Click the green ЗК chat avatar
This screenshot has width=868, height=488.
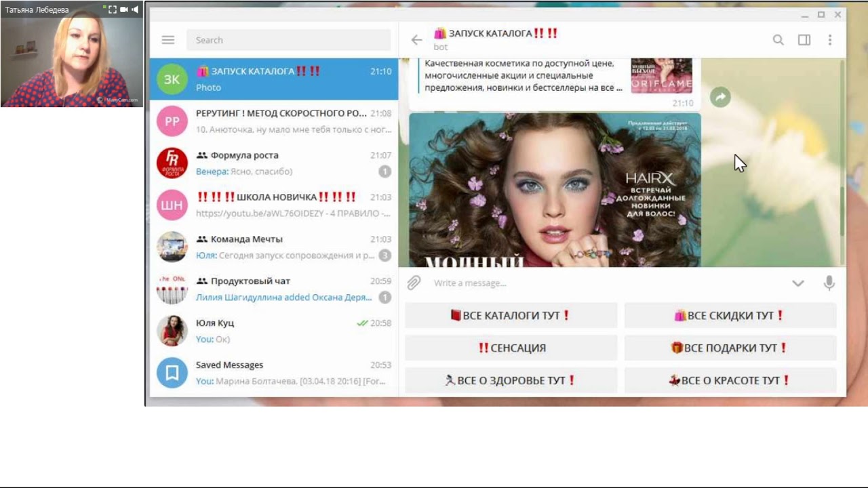coord(172,79)
